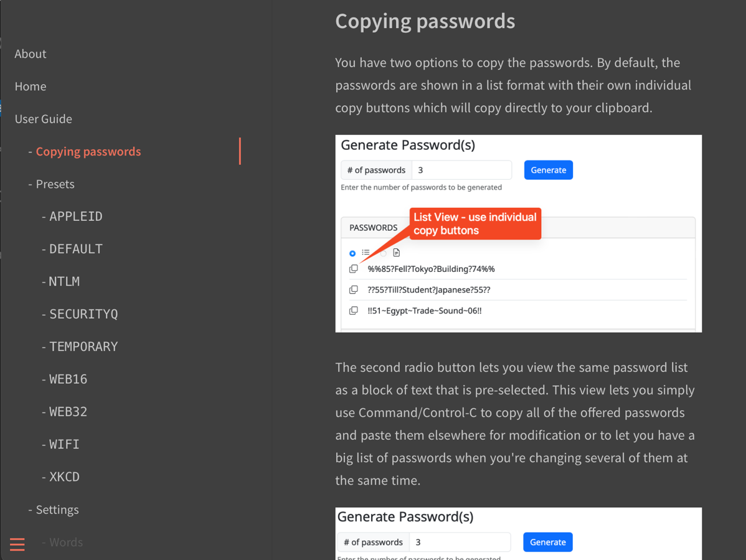Click the list view icon
The image size is (746, 560).
366,253
